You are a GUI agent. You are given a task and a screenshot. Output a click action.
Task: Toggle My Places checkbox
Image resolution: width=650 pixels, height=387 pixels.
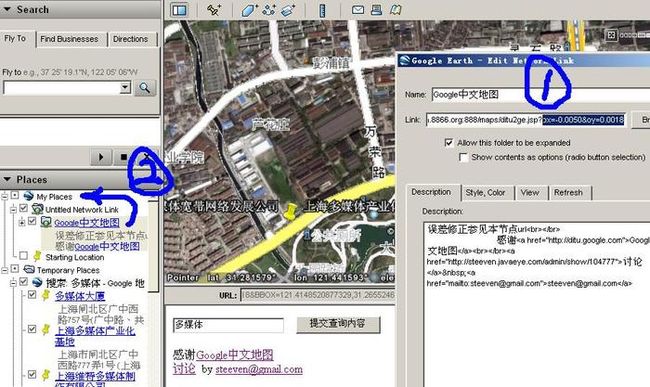15,195
